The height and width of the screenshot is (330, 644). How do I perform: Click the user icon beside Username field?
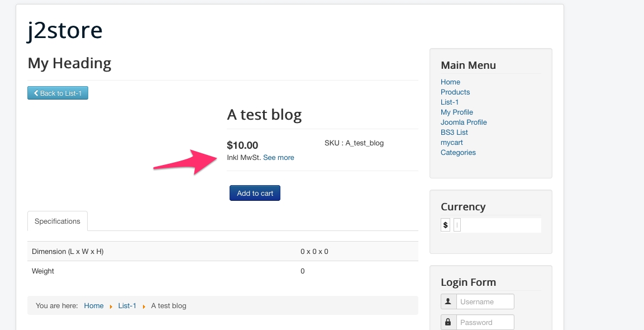pos(448,301)
